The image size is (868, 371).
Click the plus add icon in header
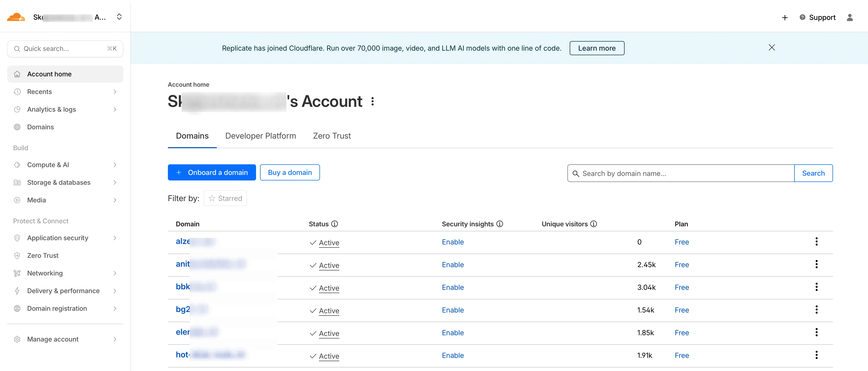pyautogui.click(x=785, y=18)
